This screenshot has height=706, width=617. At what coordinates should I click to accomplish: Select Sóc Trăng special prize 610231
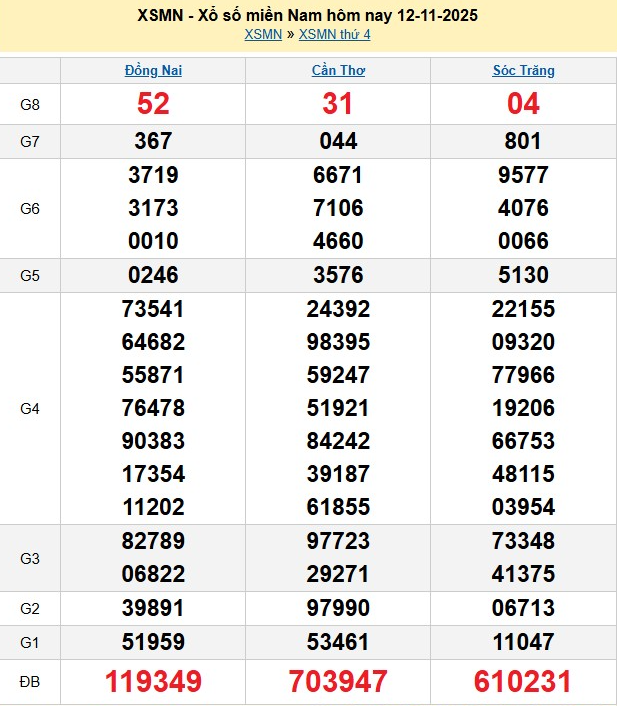(x=523, y=682)
